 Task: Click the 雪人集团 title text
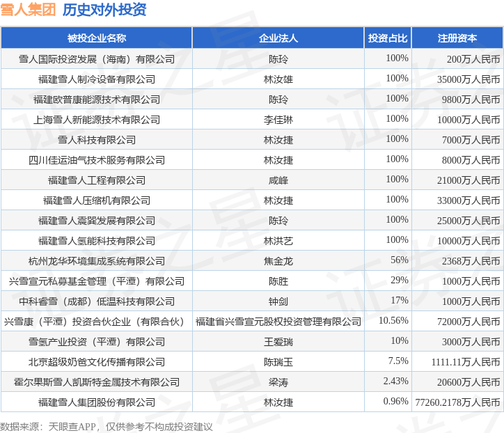(29, 9)
